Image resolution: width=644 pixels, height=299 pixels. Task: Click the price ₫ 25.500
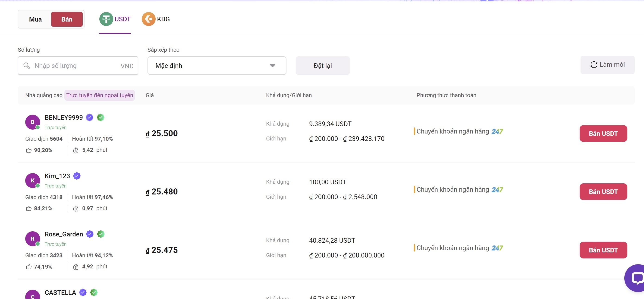click(x=162, y=133)
